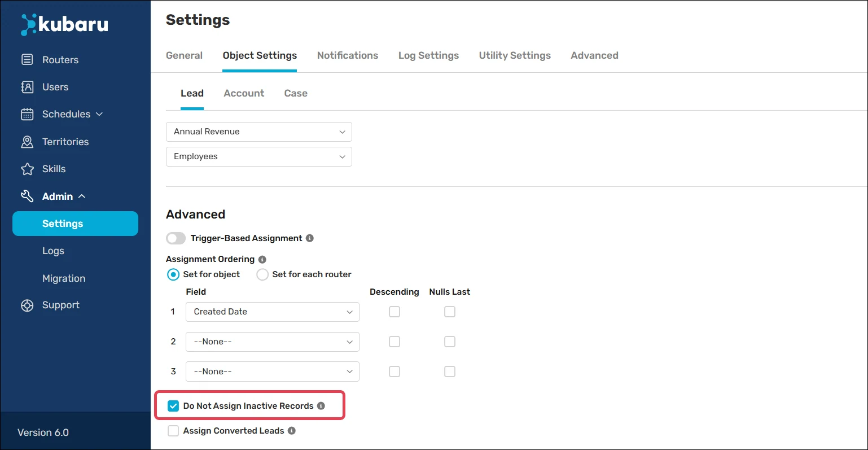Click info icon beside Assign Converted Leads
This screenshot has height=450, width=868.
pos(292,431)
